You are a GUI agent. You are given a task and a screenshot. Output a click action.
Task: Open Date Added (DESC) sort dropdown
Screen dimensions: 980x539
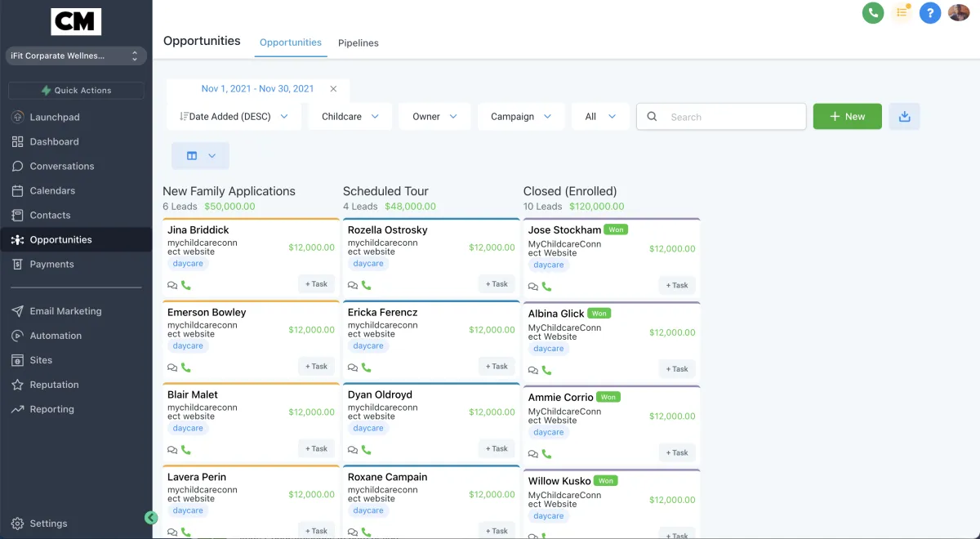234,117
